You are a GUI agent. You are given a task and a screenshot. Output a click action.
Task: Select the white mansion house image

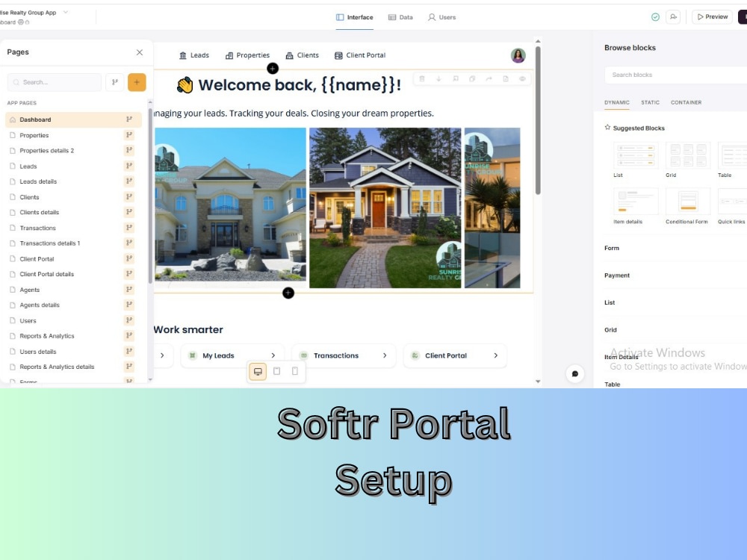pyautogui.click(x=230, y=208)
